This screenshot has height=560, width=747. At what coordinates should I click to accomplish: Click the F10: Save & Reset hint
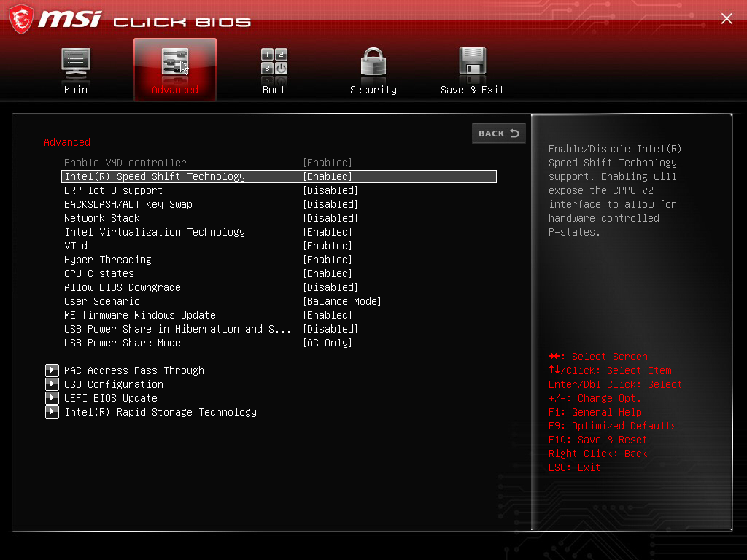[597, 440]
